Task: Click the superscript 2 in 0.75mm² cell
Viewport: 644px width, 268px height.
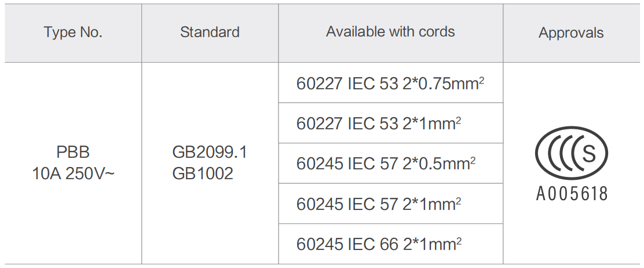Action: (x=481, y=80)
